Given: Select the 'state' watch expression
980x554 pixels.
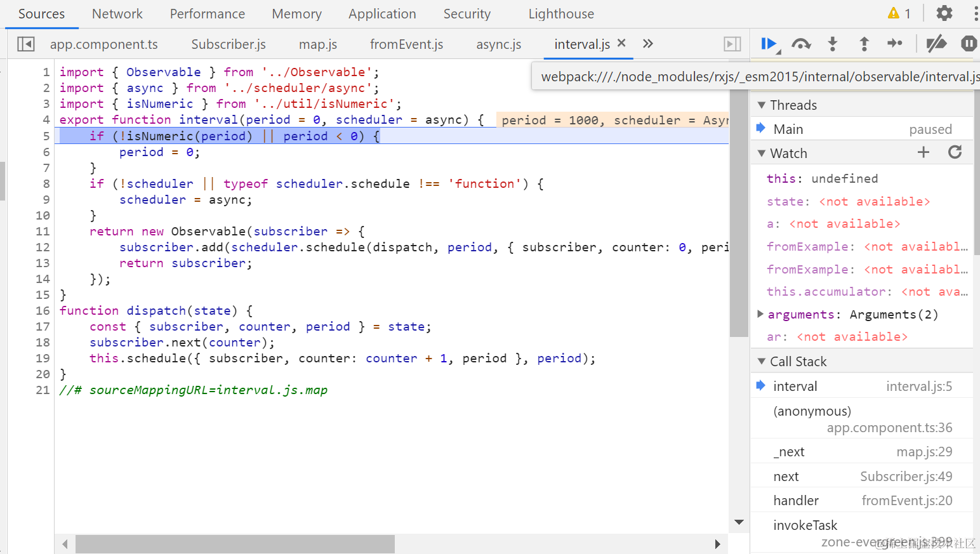Looking at the screenshot, I should pyautogui.click(x=848, y=201).
